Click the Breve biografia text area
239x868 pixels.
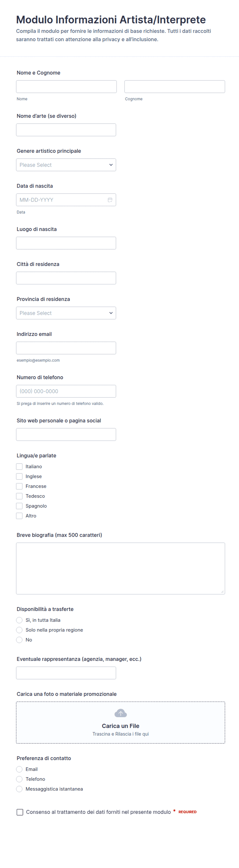[x=121, y=568]
